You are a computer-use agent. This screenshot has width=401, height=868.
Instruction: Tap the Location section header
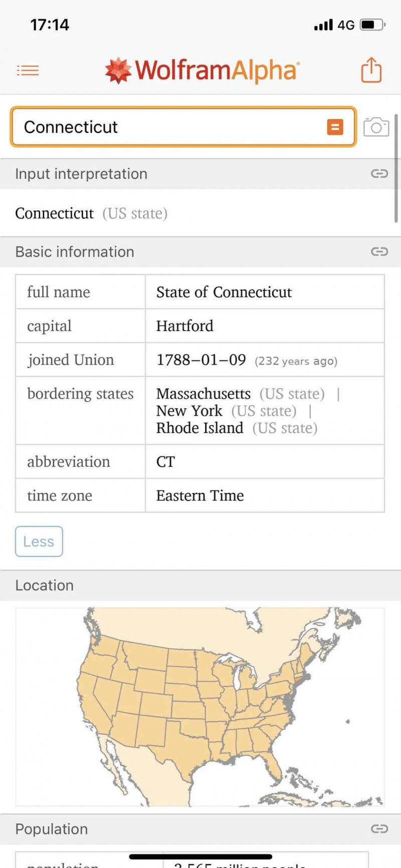[200, 586]
